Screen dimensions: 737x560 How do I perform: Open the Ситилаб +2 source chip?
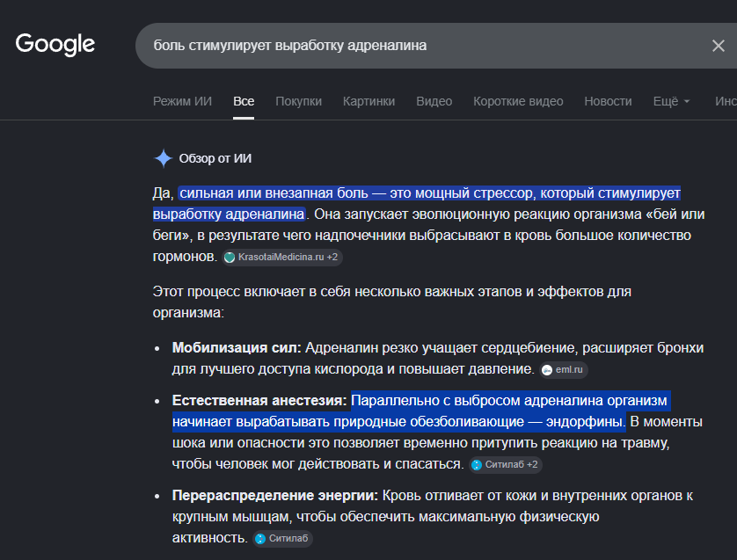click(x=506, y=465)
